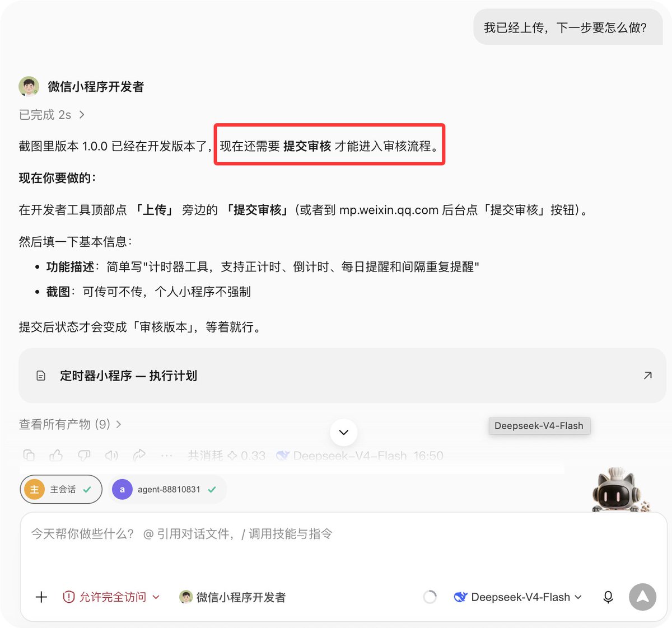Select the 微信小程序开发者 agent in input bar
This screenshot has width=672, height=628.
pos(232,597)
